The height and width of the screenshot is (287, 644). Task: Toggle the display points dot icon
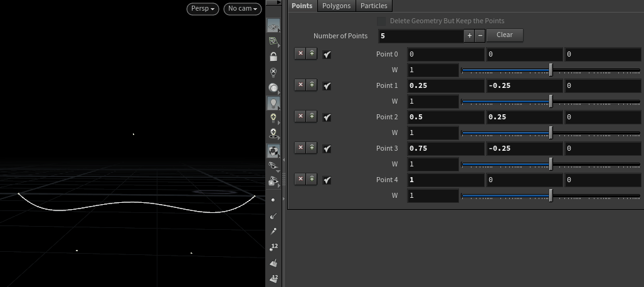pyautogui.click(x=273, y=200)
